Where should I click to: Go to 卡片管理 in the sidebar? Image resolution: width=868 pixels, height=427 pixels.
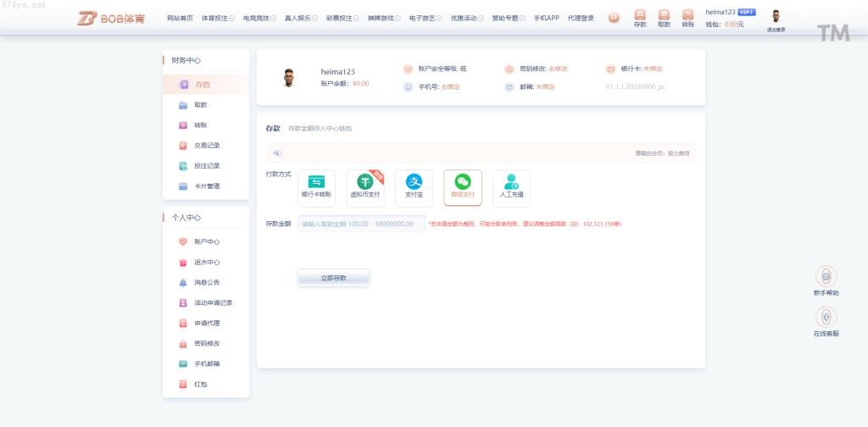click(x=206, y=186)
